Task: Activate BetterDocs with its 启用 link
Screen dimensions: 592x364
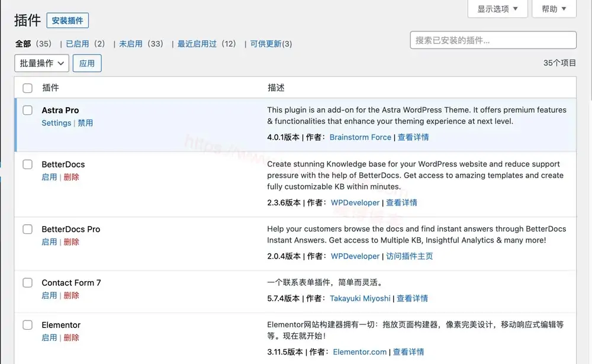Action: 49,177
